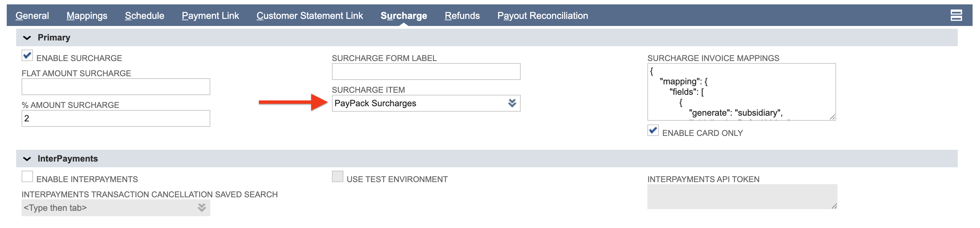
Task: Uncheck the Enable Surcharge checkbox
Action: tap(27, 56)
